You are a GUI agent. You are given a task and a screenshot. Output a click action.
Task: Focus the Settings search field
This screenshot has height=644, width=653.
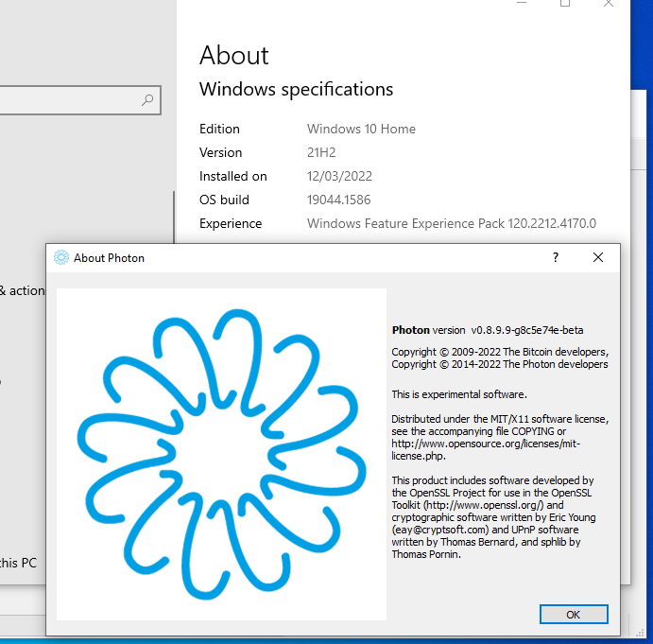(x=80, y=100)
